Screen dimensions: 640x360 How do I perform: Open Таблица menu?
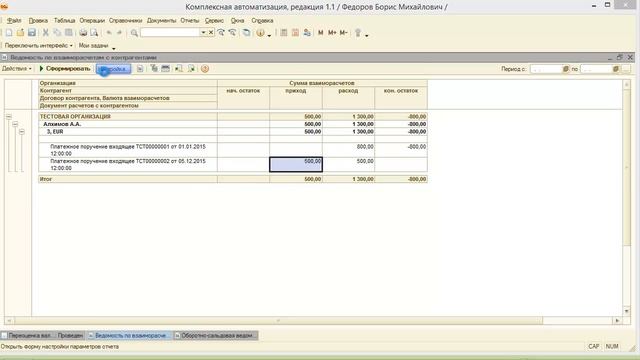click(x=64, y=20)
